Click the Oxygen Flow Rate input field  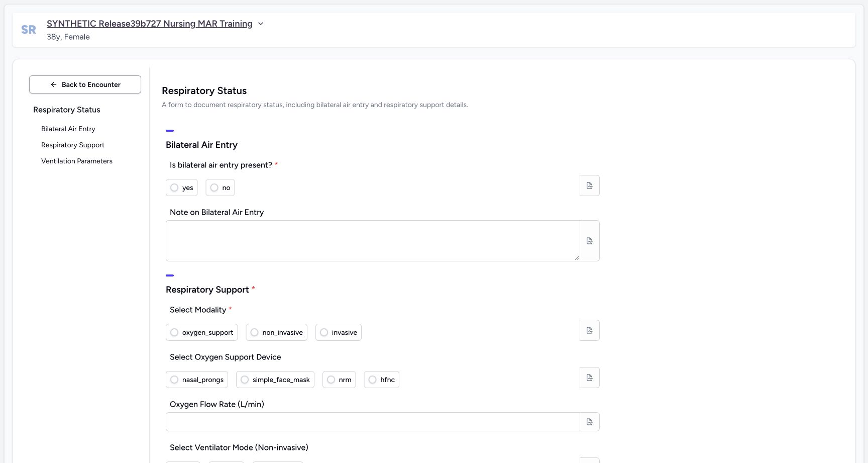373,422
